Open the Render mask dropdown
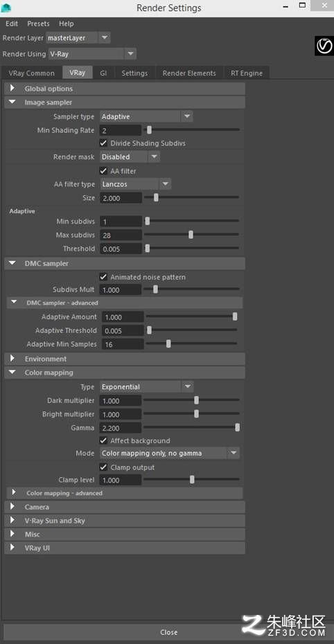 click(130, 156)
